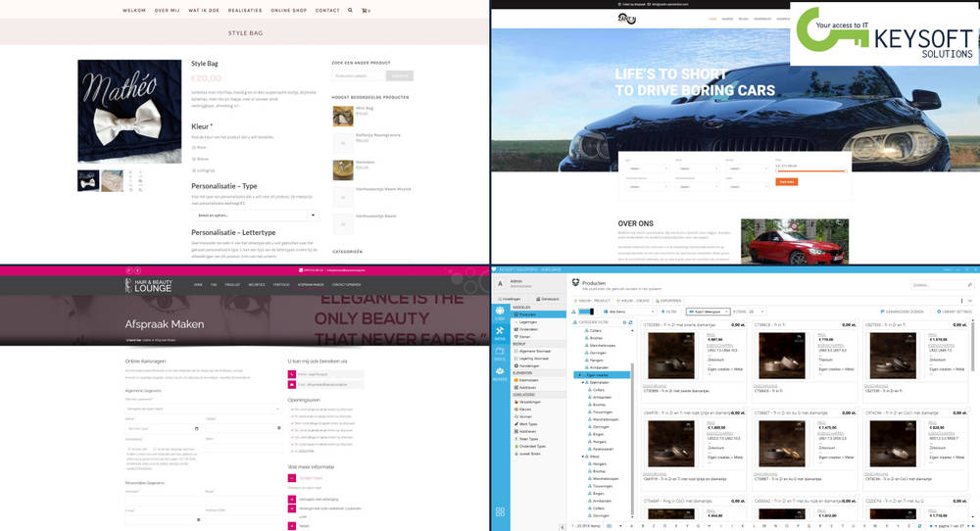Click the bottom handshake icon in Keysoft sidebar
Viewport: 980px width, 531px height.
click(500, 373)
